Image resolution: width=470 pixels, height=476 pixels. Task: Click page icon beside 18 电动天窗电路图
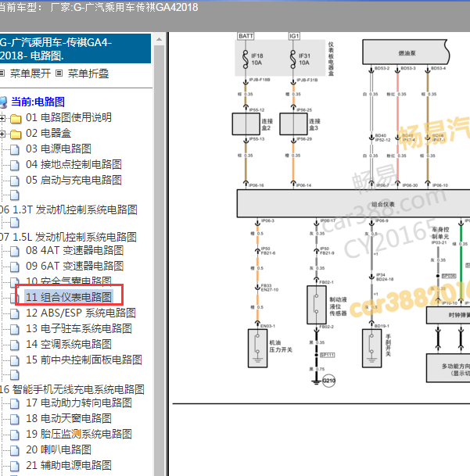(x=15, y=419)
